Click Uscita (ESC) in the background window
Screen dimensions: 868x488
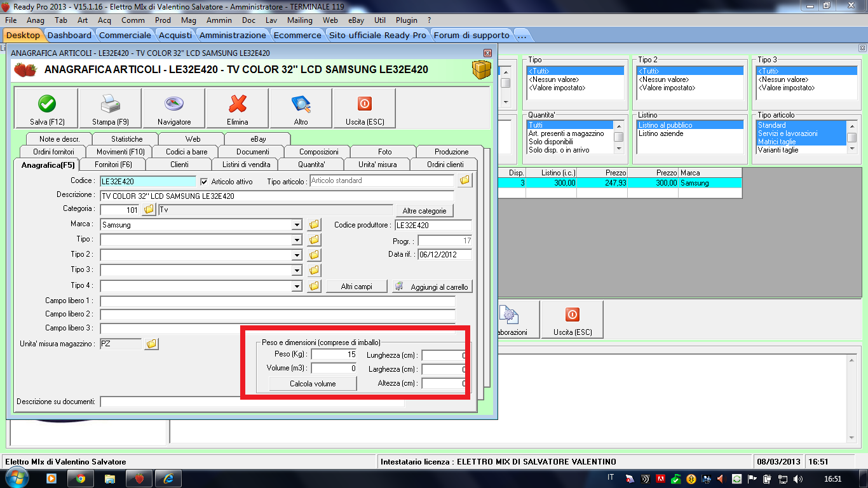tap(572, 320)
